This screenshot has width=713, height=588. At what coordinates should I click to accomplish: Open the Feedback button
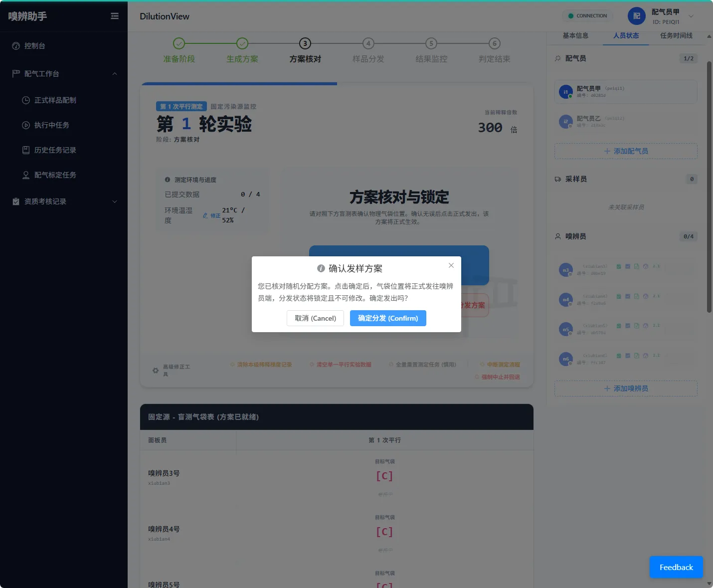point(676,567)
